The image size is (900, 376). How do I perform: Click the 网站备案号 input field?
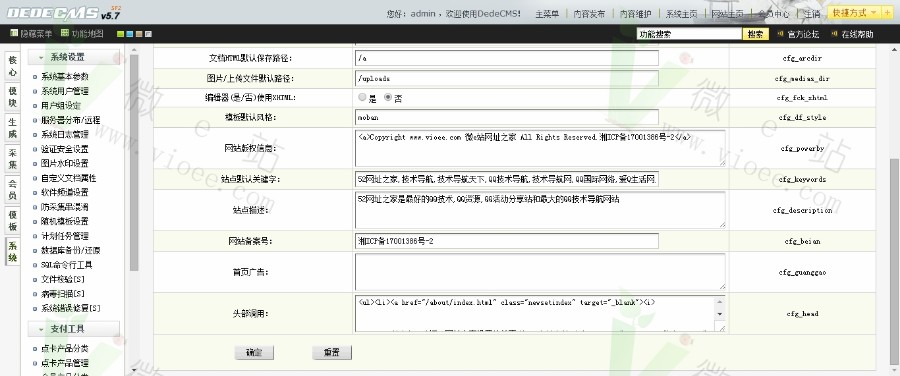507,241
